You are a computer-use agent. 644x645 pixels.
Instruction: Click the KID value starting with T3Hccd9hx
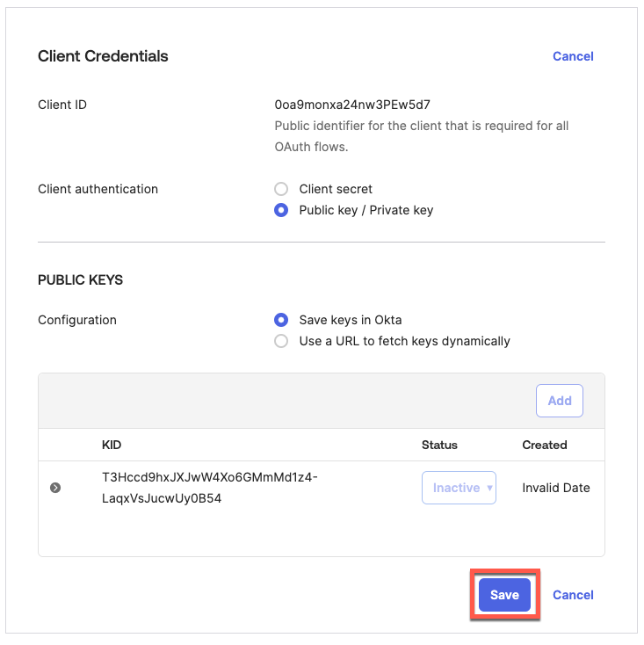click(x=210, y=488)
